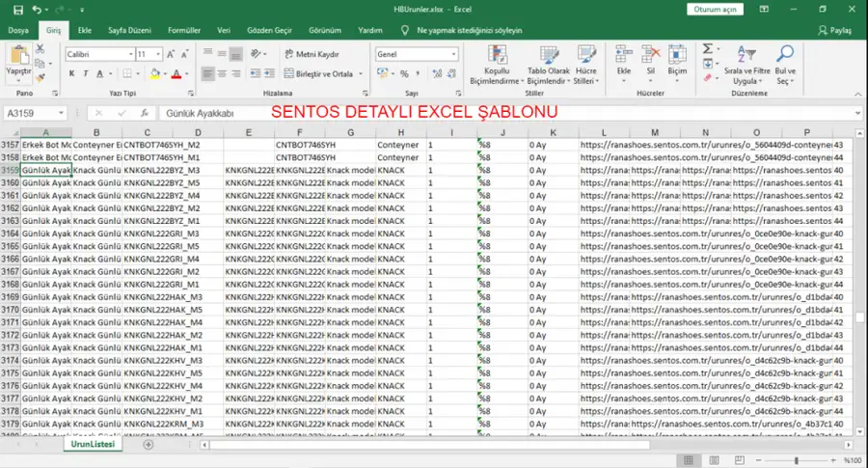
Task: Decrease decimal places
Action: point(451,73)
